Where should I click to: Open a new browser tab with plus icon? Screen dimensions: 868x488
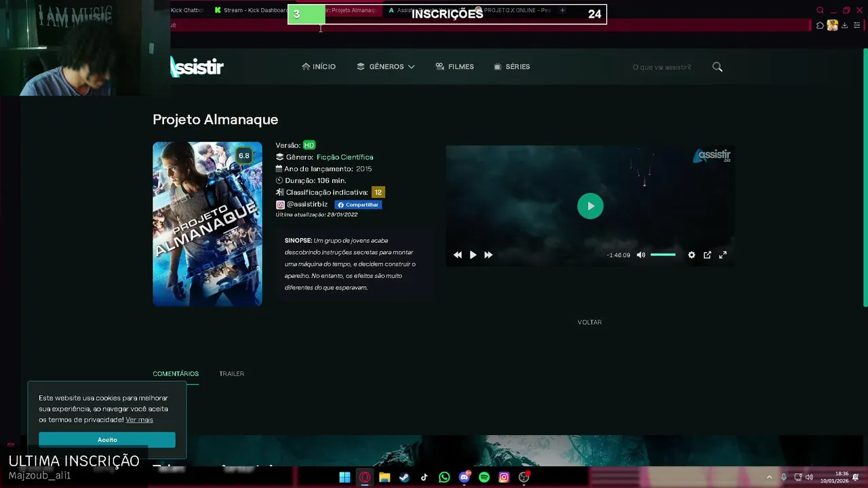tap(562, 10)
